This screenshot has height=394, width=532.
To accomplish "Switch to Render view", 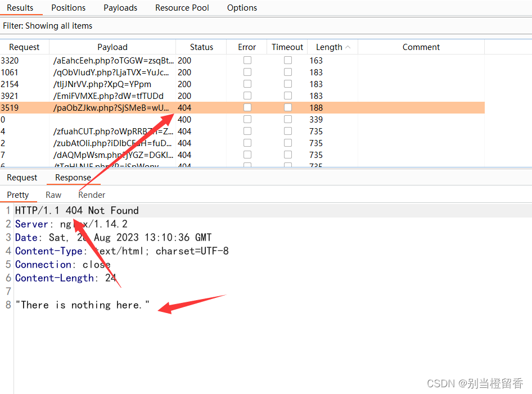I will coord(92,195).
